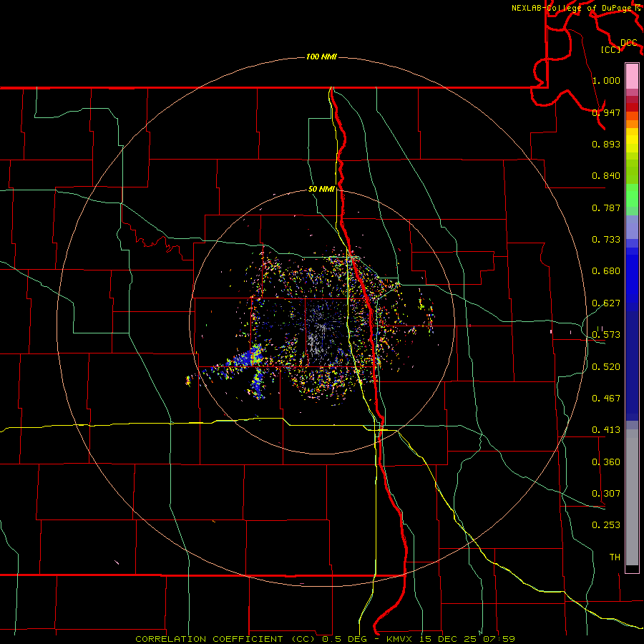
Task: Select the 0.413 legend value
Action: tap(606, 429)
